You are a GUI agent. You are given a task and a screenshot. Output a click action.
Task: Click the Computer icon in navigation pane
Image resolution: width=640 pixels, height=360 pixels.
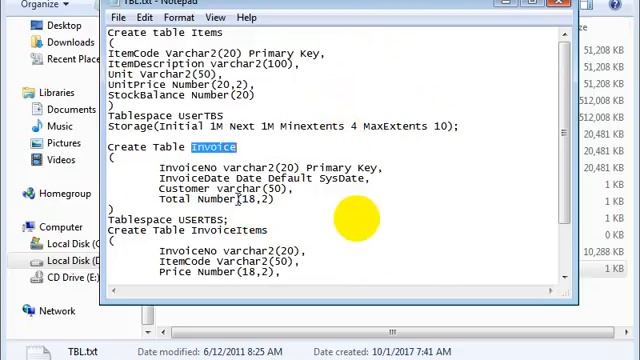tap(29, 227)
